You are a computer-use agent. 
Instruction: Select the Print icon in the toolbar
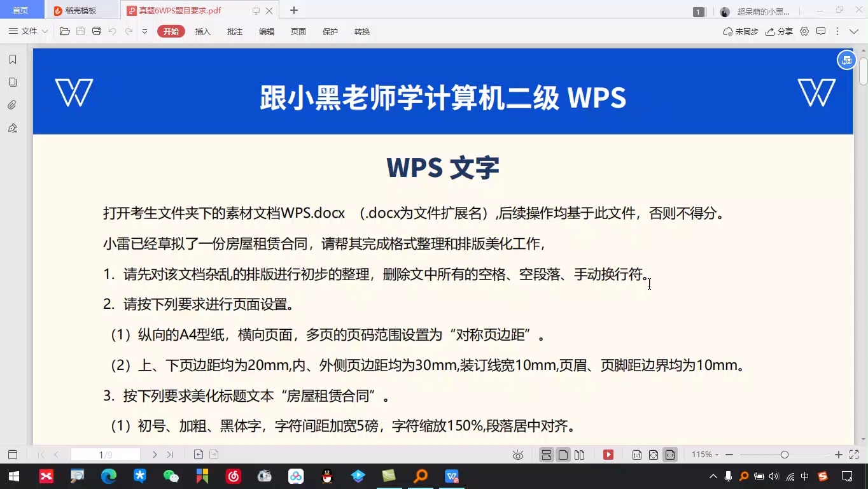(96, 31)
